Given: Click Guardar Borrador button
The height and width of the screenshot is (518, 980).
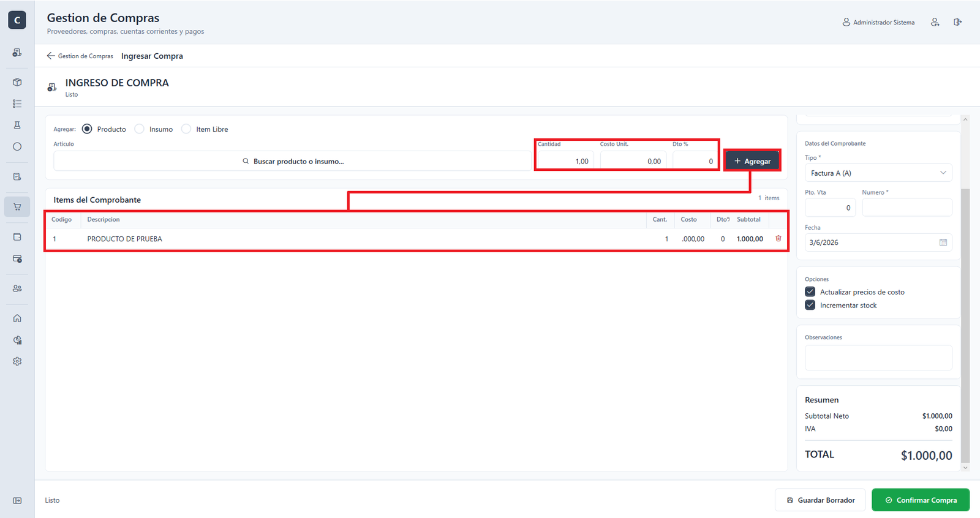Looking at the screenshot, I should [x=820, y=500].
